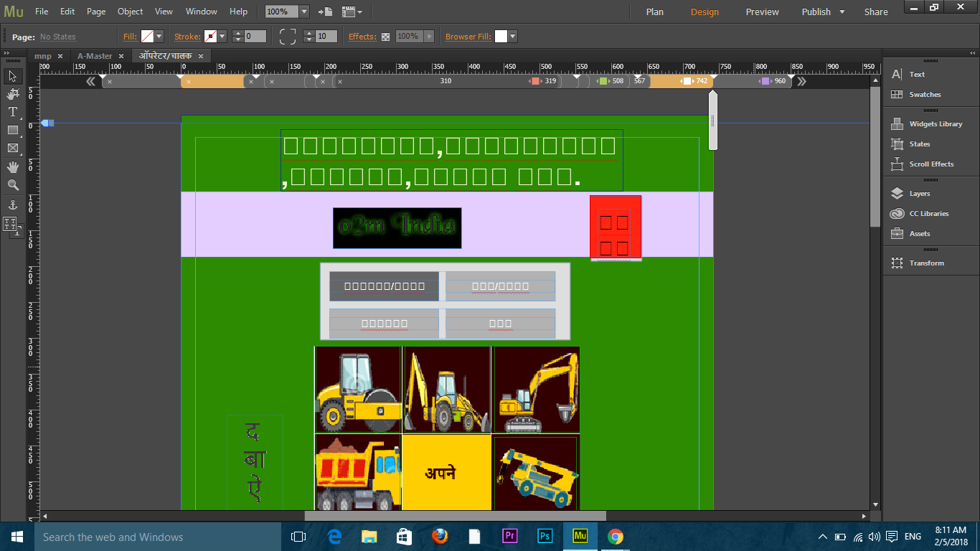Viewport: 980px width, 551px height.
Task: Open the Stroke color dropdown arrow
Action: click(222, 36)
